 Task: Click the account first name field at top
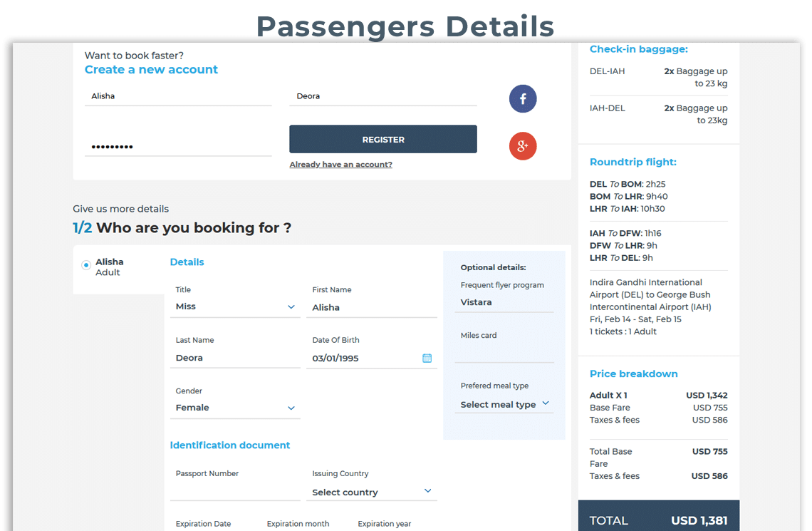coord(177,96)
